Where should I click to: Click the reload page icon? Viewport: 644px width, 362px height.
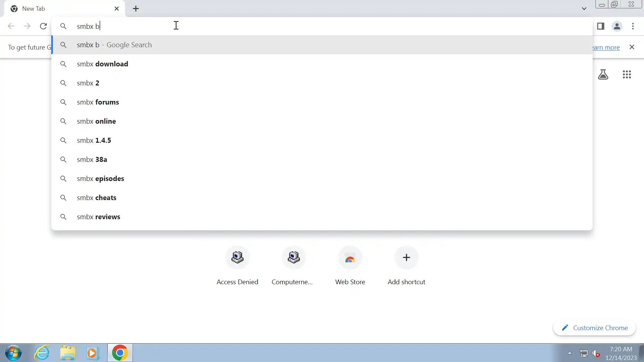click(43, 26)
